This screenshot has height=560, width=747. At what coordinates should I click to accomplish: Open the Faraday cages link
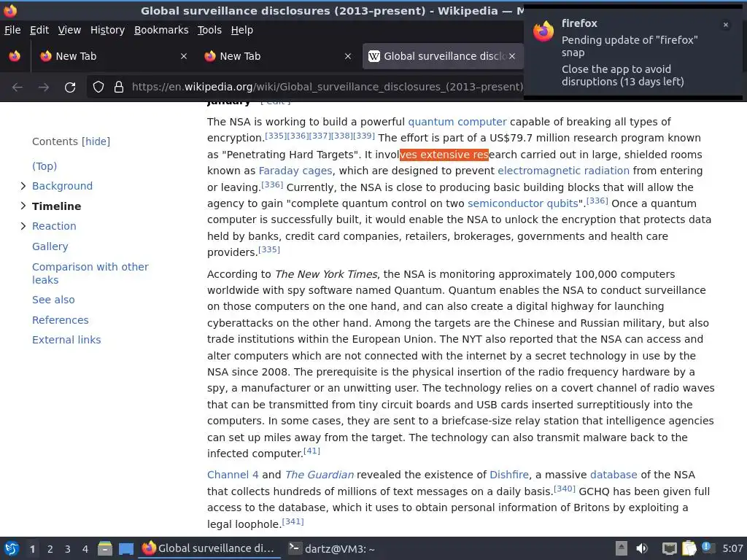pyautogui.click(x=295, y=171)
